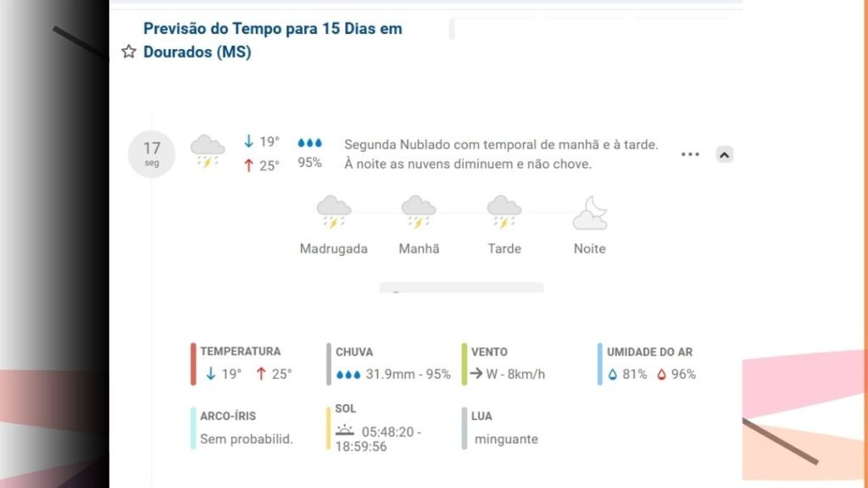Click the three raindrops 95% icon

[x=309, y=143]
